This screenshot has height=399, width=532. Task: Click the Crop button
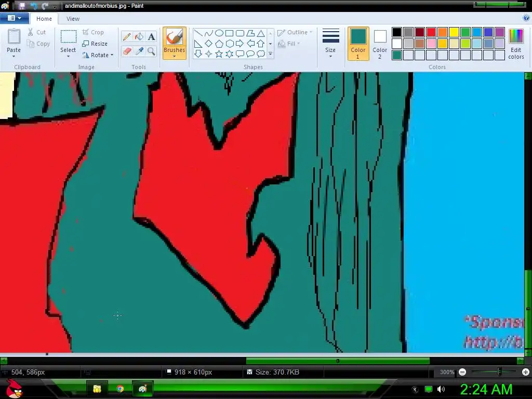coord(93,32)
